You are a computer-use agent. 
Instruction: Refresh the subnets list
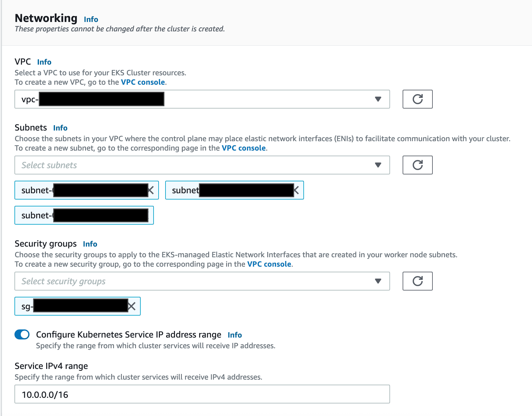click(x=417, y=165)
